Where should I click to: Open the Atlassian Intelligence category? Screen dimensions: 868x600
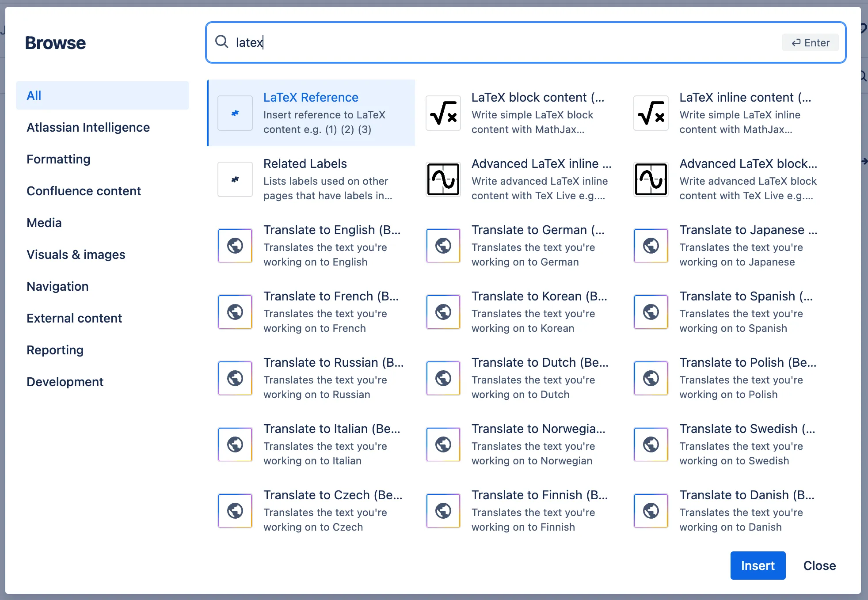pyautogui.click(x=103, y=127)
